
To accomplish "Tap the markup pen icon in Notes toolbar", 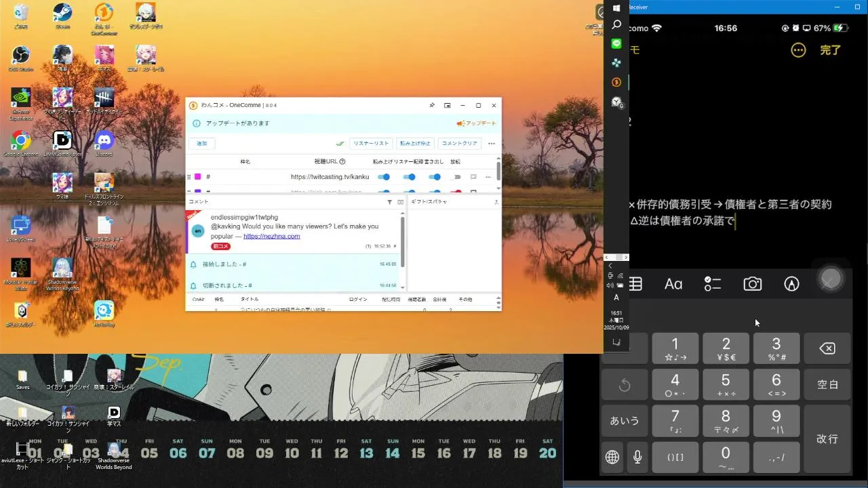I will pyautogui.click(x=791, y=284).
